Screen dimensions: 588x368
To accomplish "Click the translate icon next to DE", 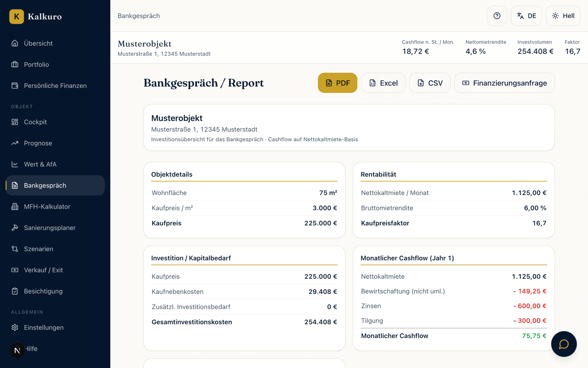I will click(x=520, y=16).
